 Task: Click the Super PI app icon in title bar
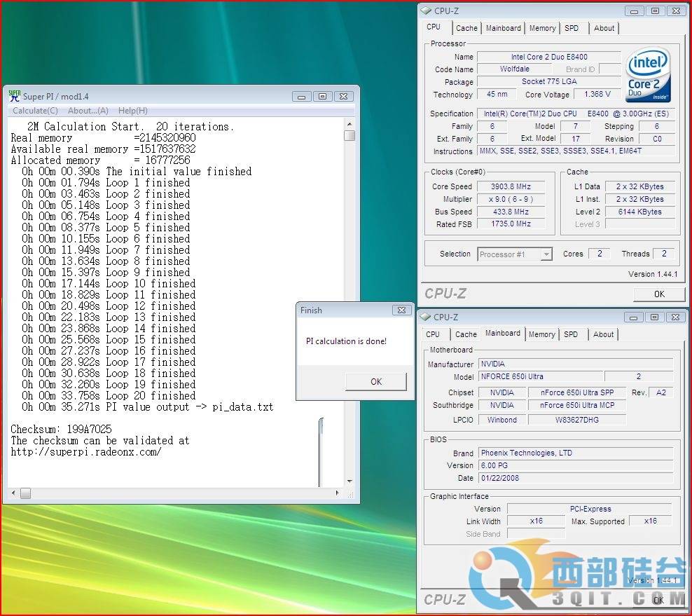[14, 96]
